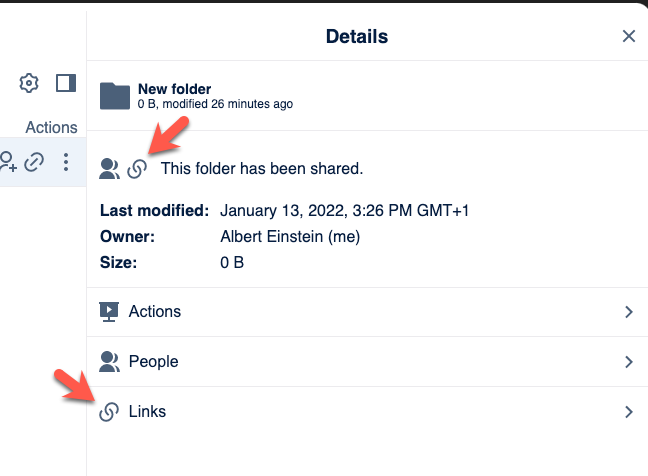Open the three-dot more actions menu

pos(66,162)
